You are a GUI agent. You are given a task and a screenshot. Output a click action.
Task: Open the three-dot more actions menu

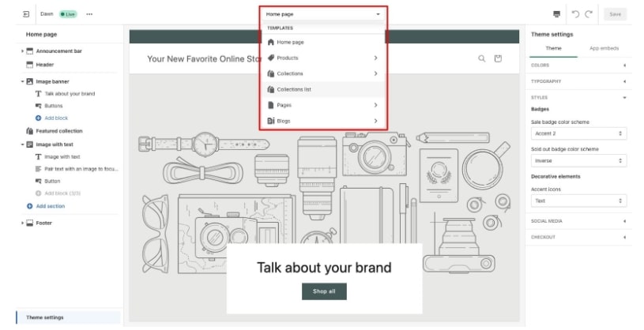89,14
